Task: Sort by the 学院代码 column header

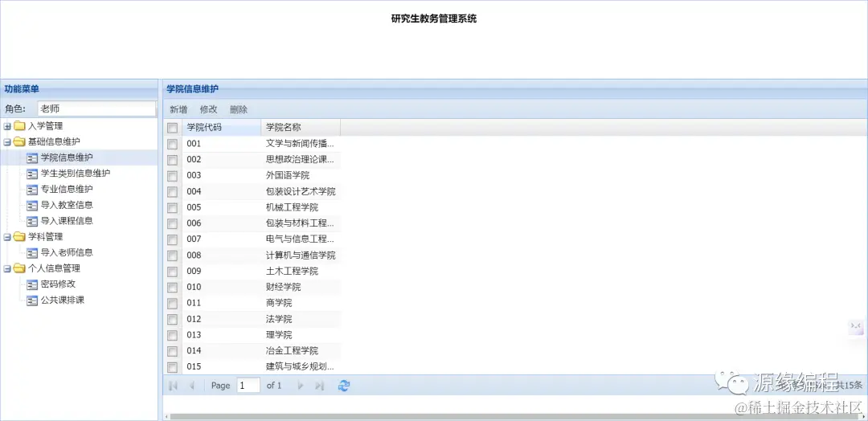Action: (222, 128)
